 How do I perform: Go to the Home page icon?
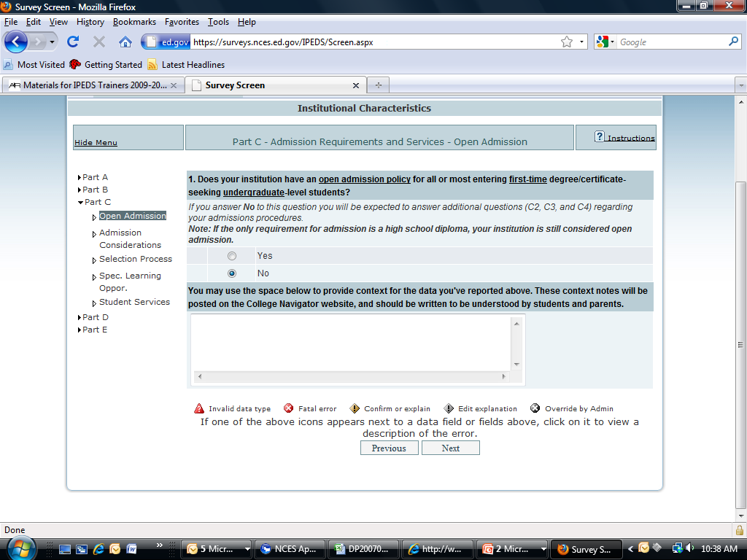(x=125, y=42)
